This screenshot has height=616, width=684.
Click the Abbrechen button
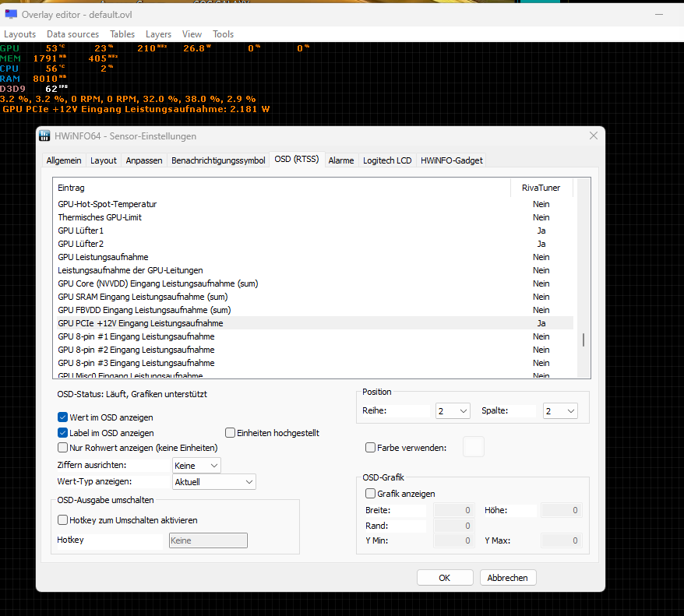click(x=508, y=578)
